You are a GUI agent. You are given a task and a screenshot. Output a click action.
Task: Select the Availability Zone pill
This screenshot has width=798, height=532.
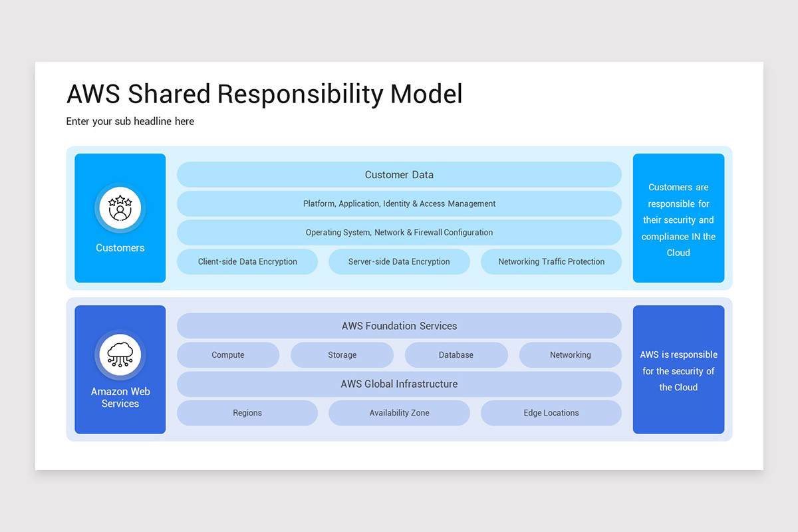coord(399,412)
